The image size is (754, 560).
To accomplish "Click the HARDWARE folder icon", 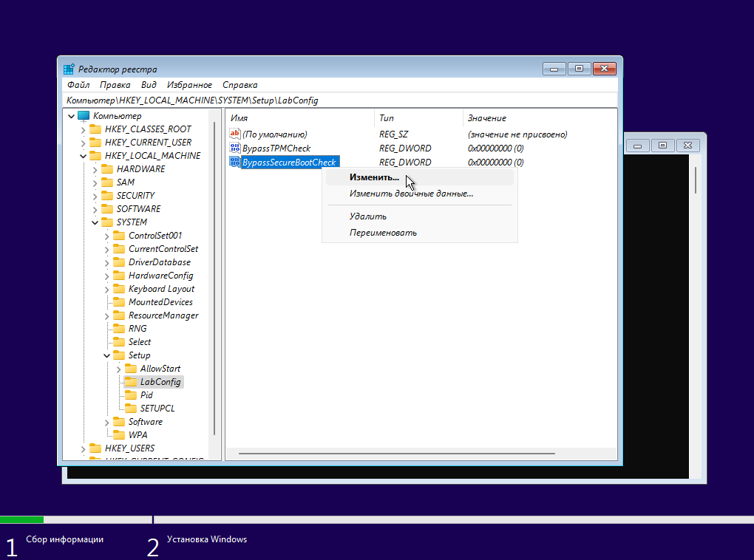I will [x=107, y=169].
